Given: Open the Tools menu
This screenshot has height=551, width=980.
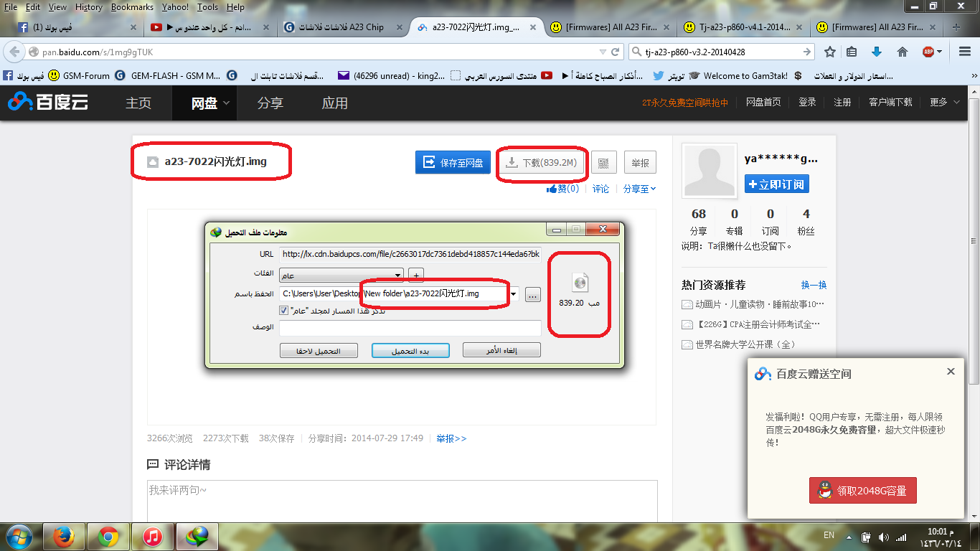Looking at the screenshot, I should pos(207,7).
